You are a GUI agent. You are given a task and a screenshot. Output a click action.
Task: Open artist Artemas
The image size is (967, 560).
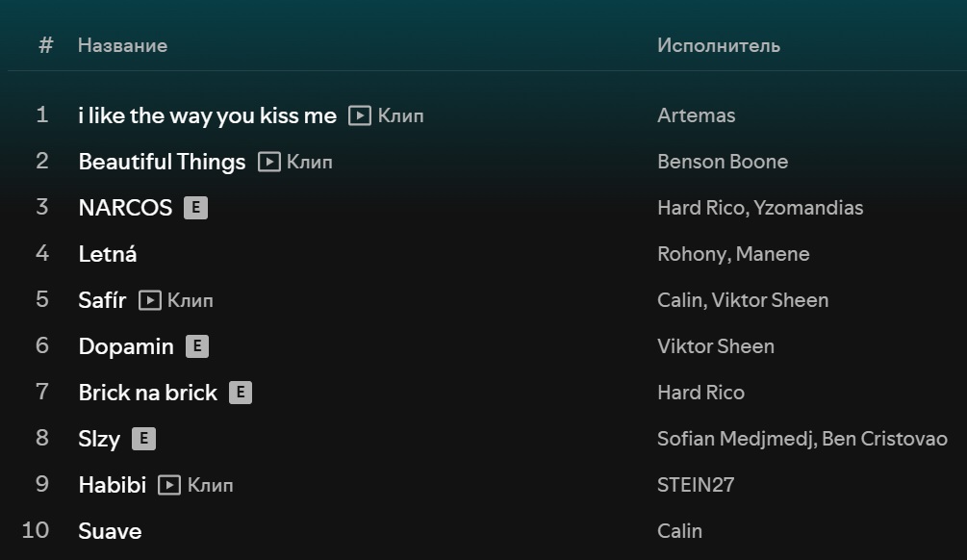pyautogui.click(x=697, y=115)
